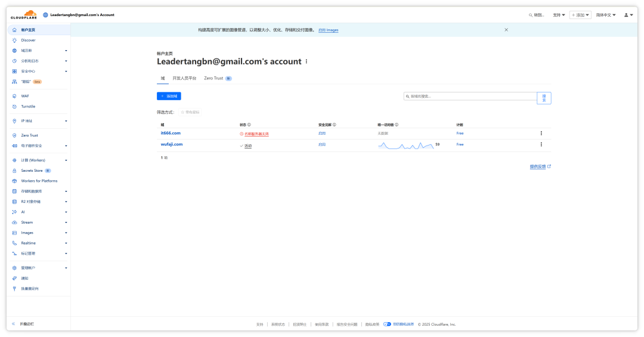Click the globe icon beside the account name
This screenshot has width=644, height=337.
click(45, 15)
